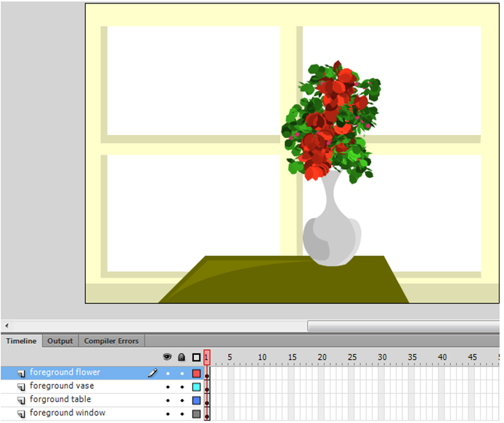Click frame 20 on the timeline ruler

coord(320,357)
